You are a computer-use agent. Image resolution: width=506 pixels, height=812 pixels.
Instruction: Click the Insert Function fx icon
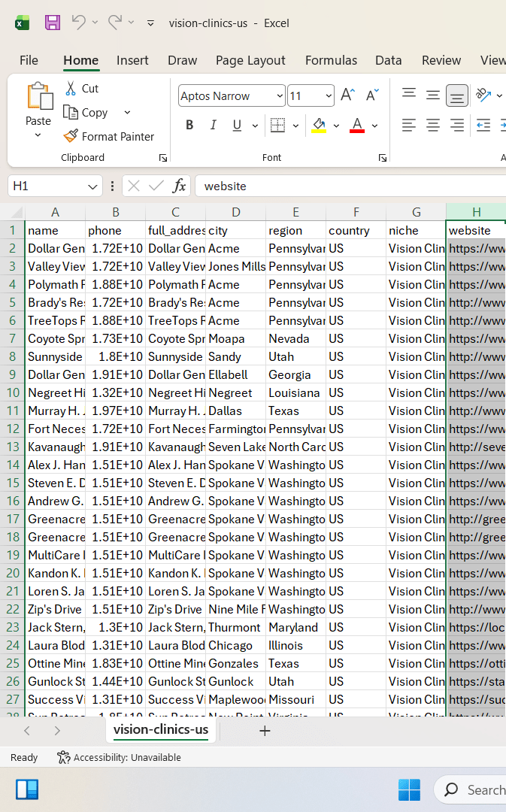point(179,186)
